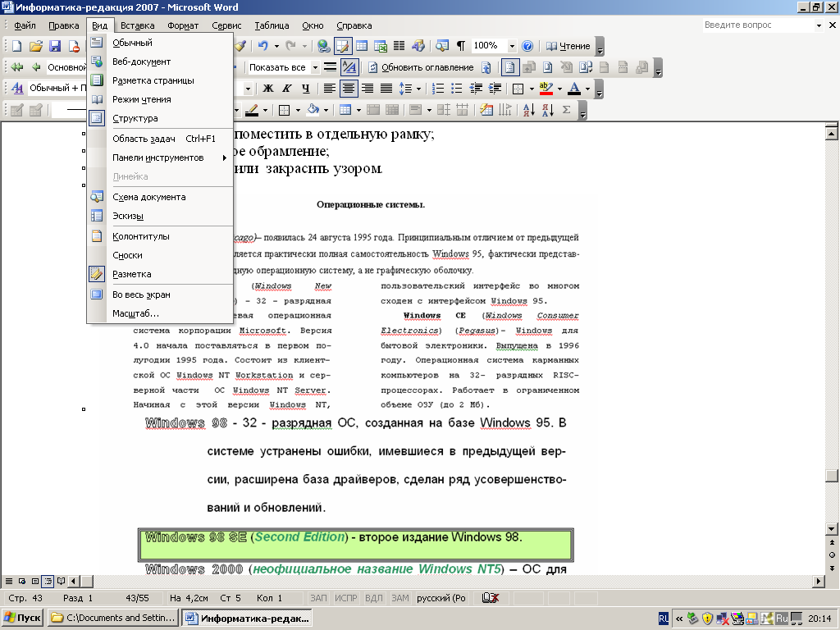Image resolution: width=840 pixels, height=630 pixels.
Task: Toggle ЗАМ overtype mode indicator
Action: [x=400, y=598]
